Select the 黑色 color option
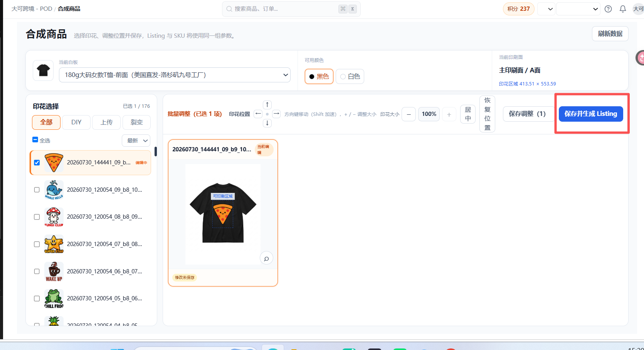The width and height of the screenshot is (644, 350). point(319,76)
